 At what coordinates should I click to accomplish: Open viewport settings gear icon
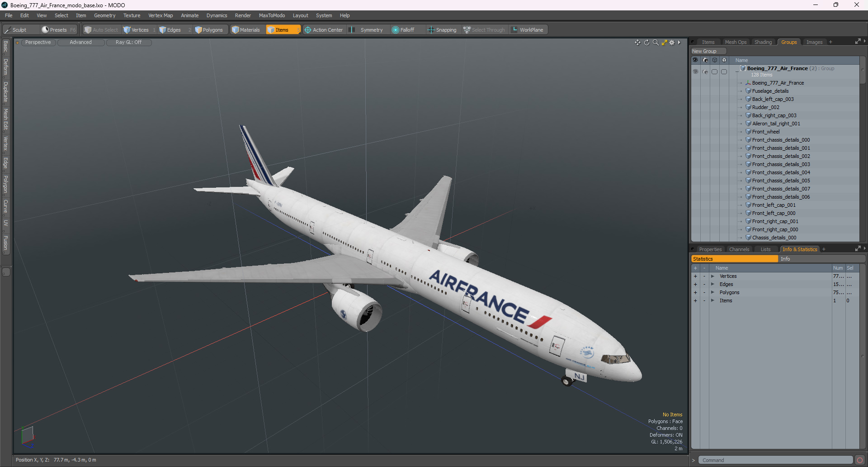672,43
